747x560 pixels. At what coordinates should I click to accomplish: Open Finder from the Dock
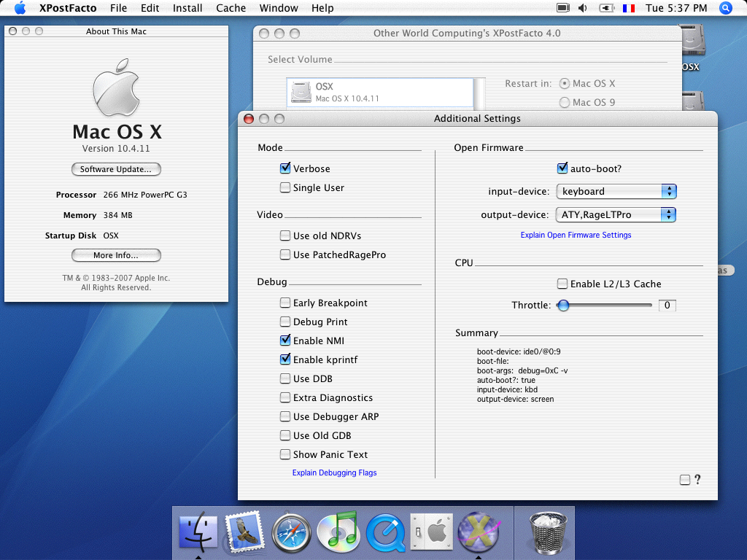tap(198, 531)
